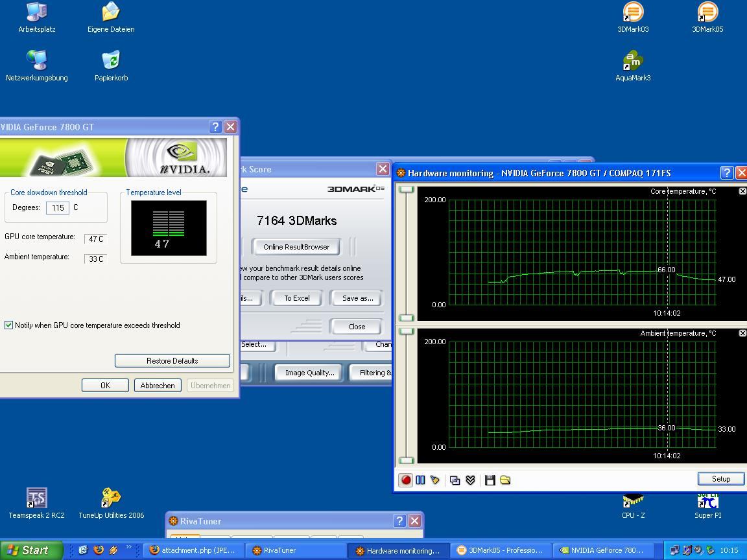This screenshot has width=747, height=560.
Task: Click the Image Quality... button
Action: click(310, 373)
